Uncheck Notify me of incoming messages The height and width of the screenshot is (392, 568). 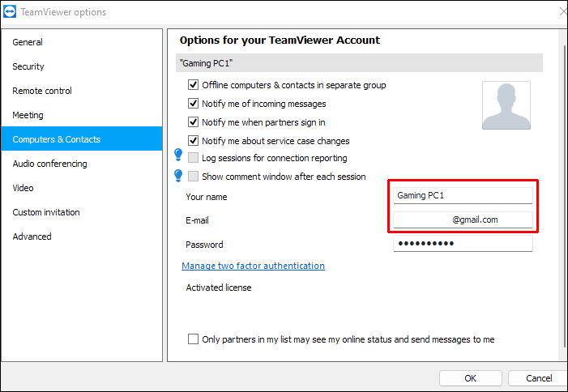[194, 104]
